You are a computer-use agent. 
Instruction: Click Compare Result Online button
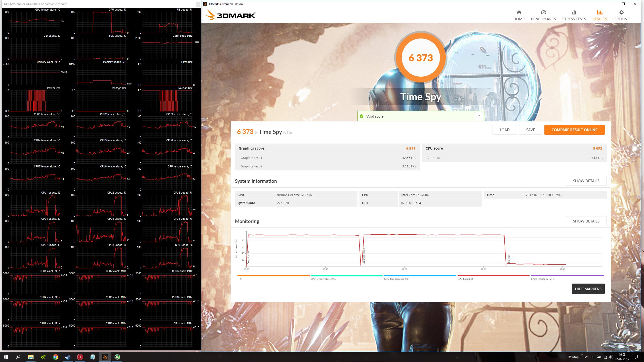574,130
